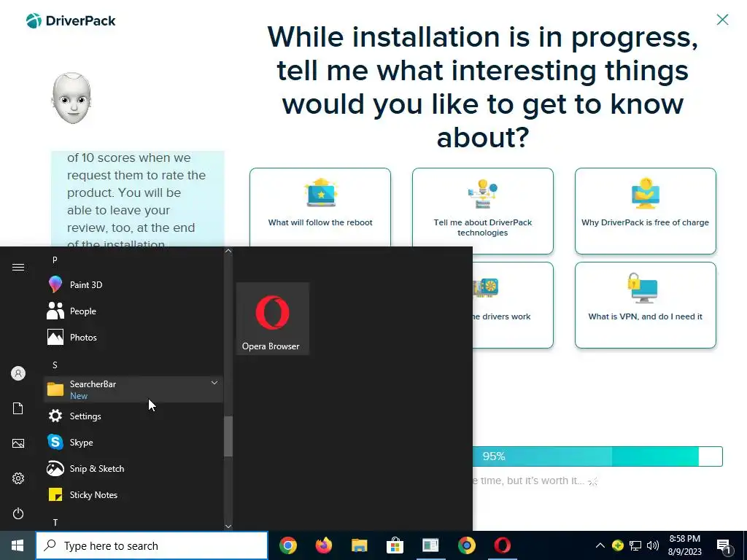Open Microsoft Store from the taskbar

(x=395, y=545)
